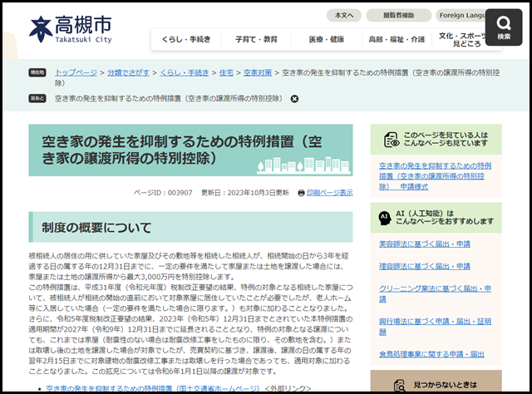The image size is (532, 394).
Task: Click the ページID：003907 text
Action: 163,193
